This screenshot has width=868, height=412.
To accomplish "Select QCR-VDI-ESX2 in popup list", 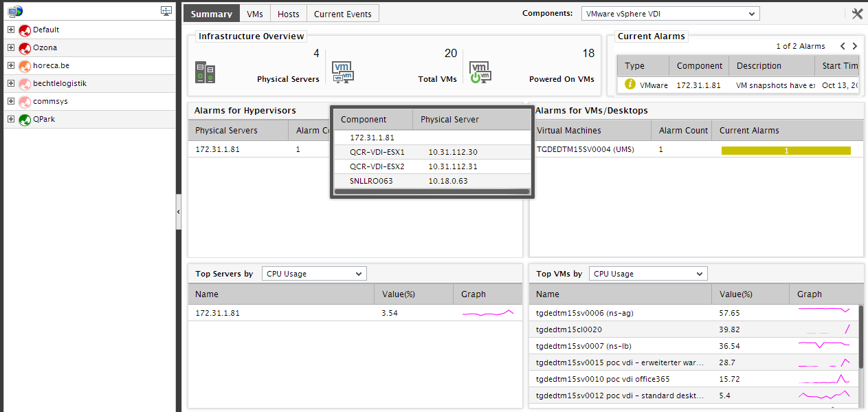I will point(377,166).
